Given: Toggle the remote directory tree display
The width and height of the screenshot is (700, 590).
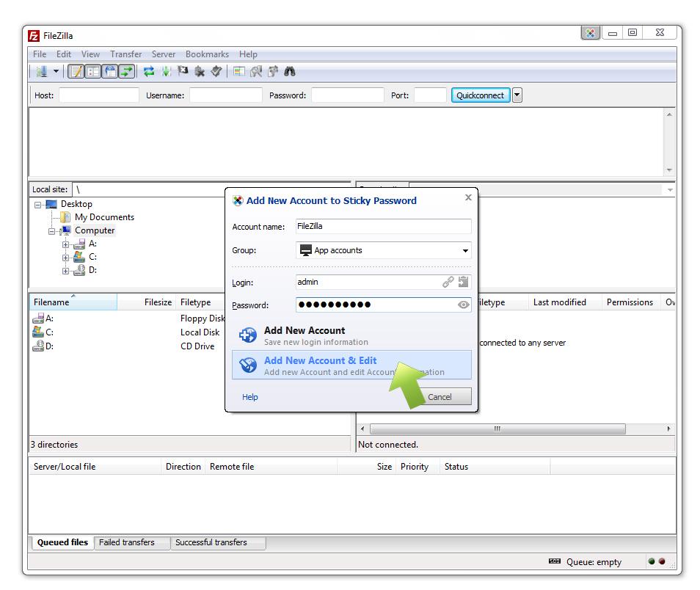Looking at the screenshot, I should 110,71.
